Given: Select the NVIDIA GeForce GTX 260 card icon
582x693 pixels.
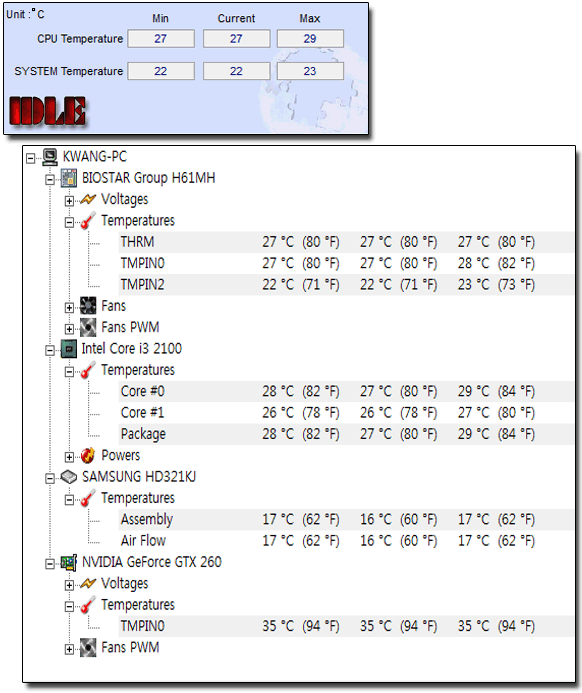Looking at the screenshot, I should [68, 562].
